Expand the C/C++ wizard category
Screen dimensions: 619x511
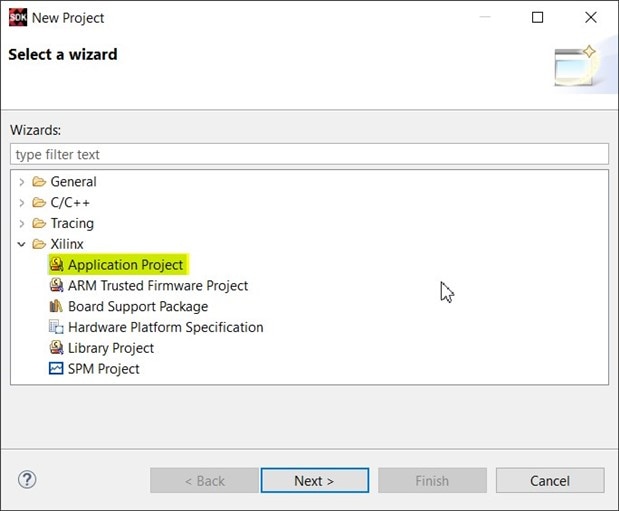point(22,203)
